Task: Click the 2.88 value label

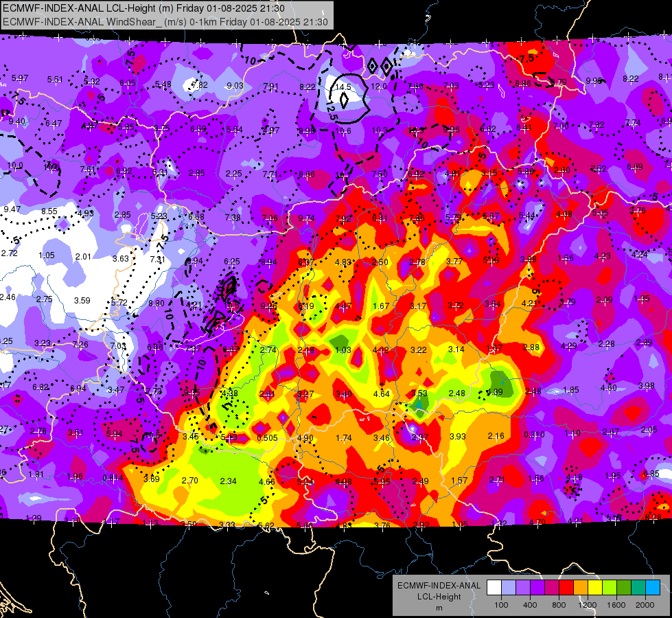Action: point(531,347)
